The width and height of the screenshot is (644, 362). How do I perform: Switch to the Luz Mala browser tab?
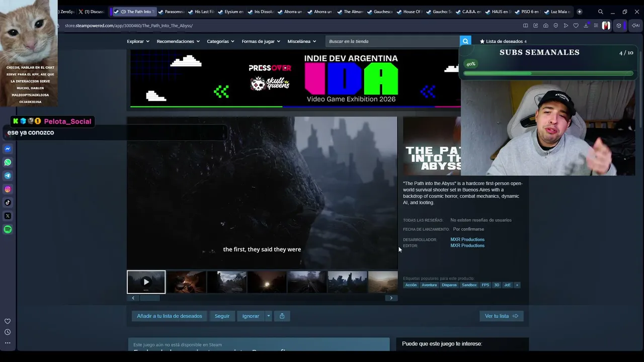[558, 12]
